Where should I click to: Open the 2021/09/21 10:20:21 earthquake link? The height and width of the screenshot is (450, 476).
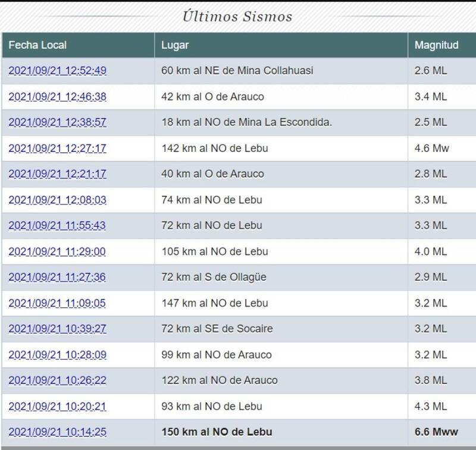(x=58, y=407)
